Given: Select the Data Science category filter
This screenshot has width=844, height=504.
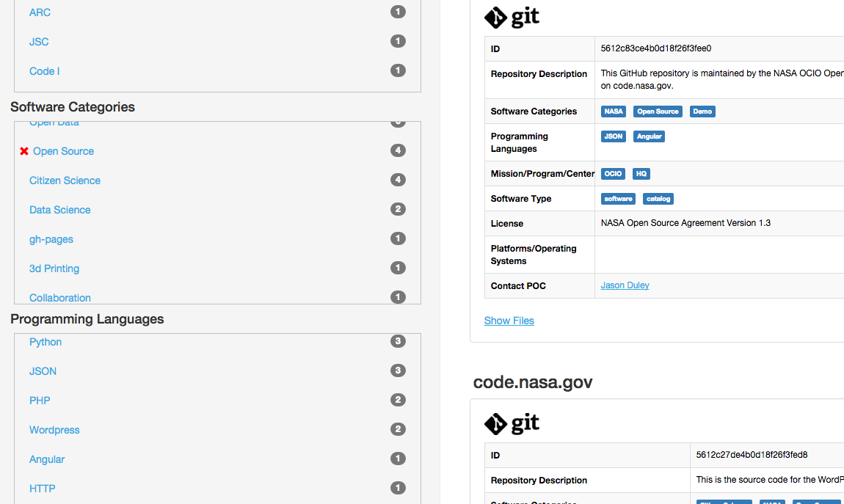Looking at the screenshot, I should pyautogui.click(x=59, y=210).
